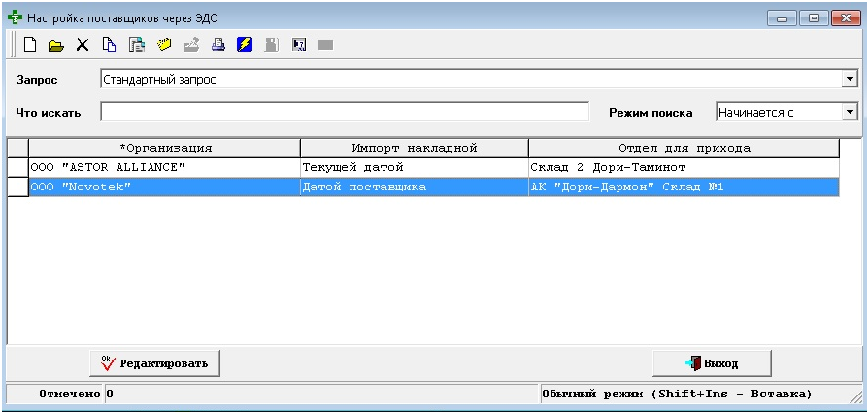Select the ООО "Novotek" organization cell

[x=164, y=187]
